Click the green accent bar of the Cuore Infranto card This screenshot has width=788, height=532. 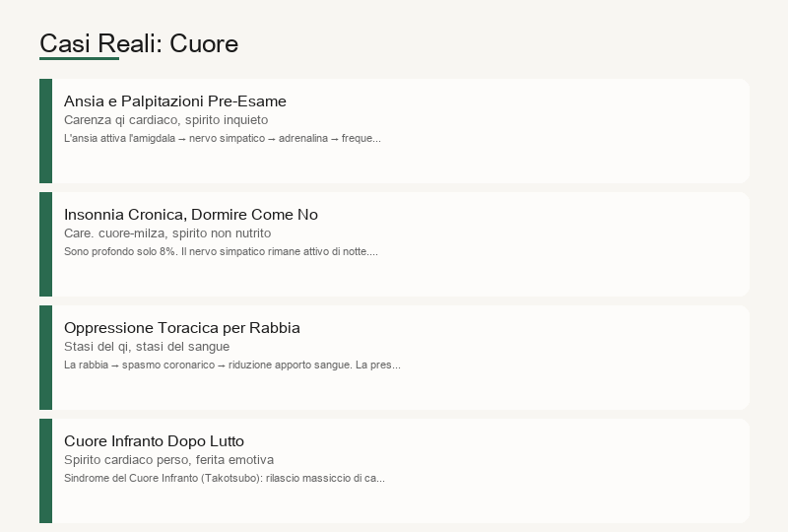click(x=45, y=471)
